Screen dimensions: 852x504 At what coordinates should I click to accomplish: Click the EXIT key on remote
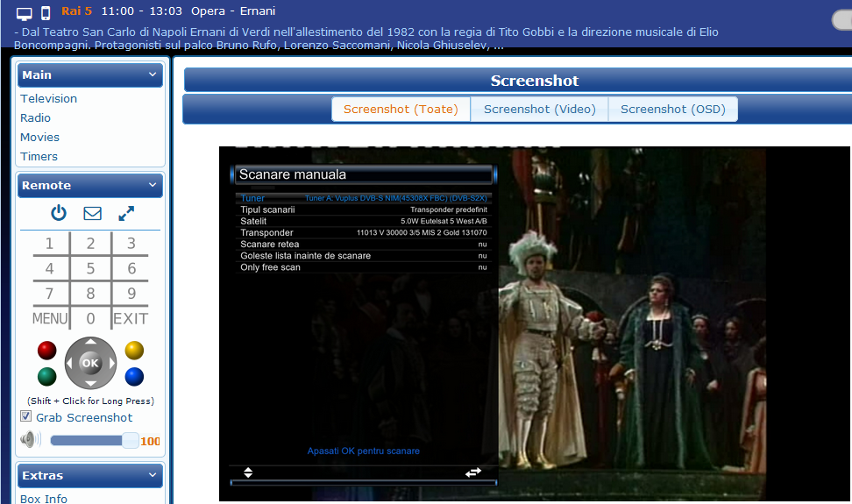pyautogui.click(x=131, y=318)
